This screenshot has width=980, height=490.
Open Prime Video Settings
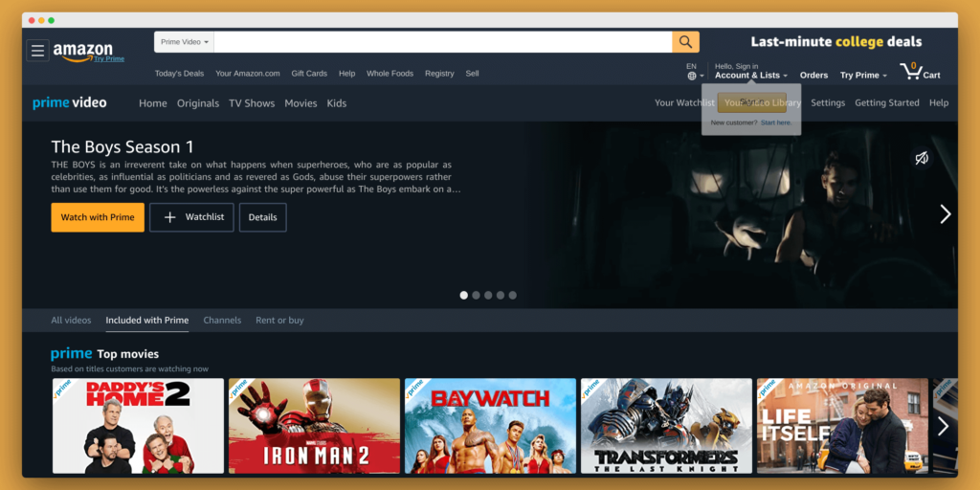click(828, 102)
